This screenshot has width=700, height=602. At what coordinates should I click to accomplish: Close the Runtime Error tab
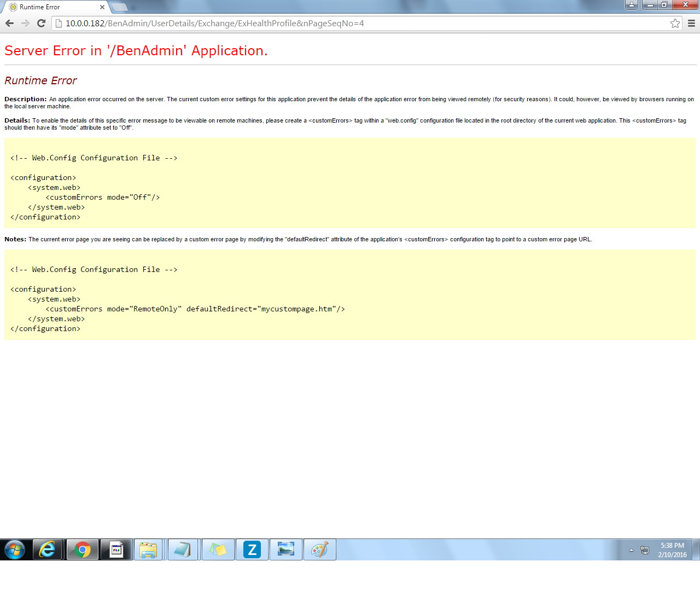coord(102,7)
